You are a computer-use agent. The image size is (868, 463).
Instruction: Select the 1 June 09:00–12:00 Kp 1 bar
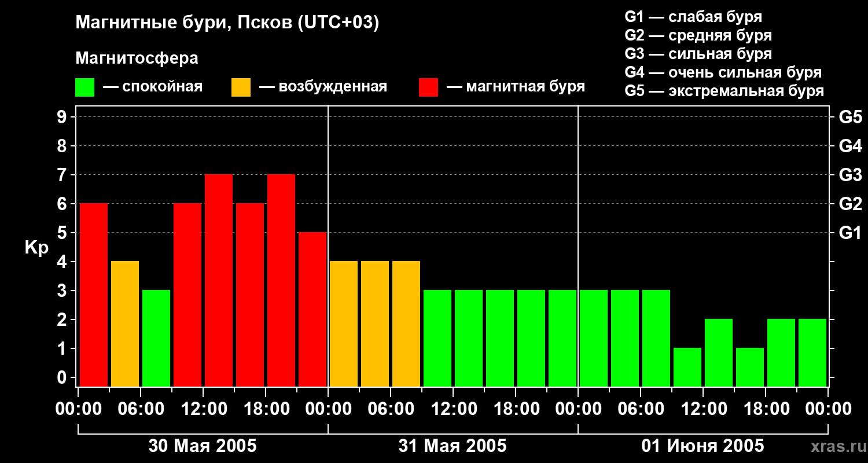pyautogui.click(x=687, y=367)
